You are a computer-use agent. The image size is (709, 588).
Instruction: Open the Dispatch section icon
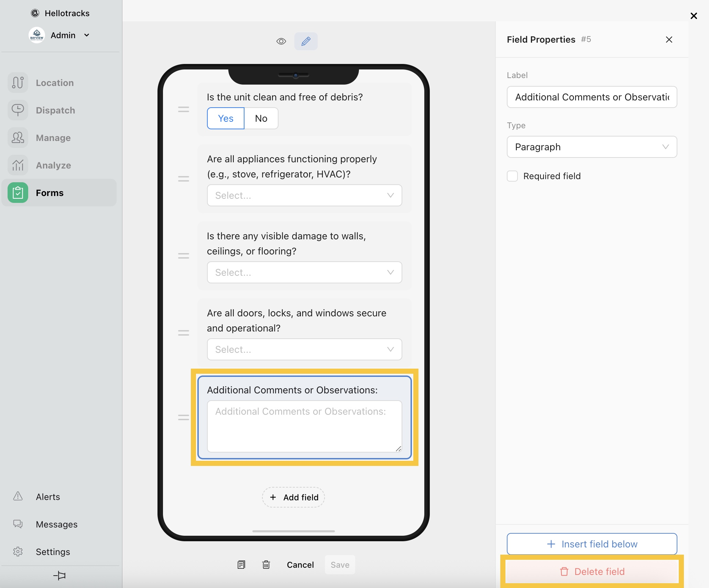coord(18,110)
